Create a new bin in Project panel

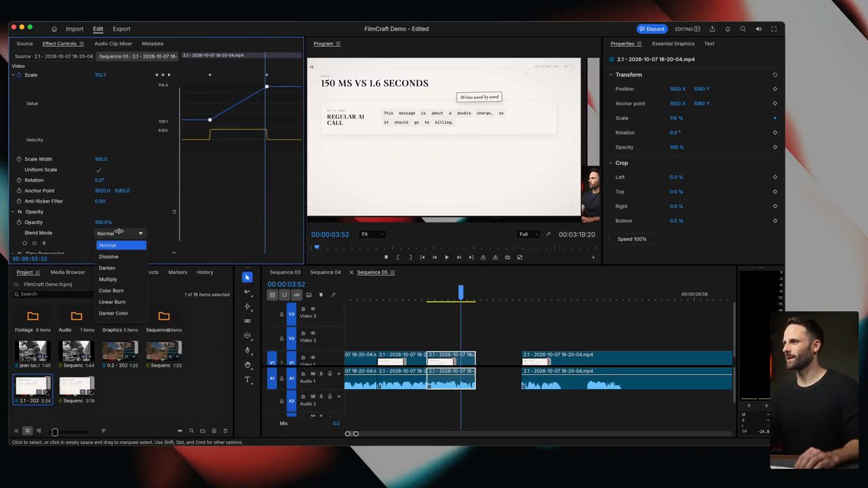coord(203,431)
